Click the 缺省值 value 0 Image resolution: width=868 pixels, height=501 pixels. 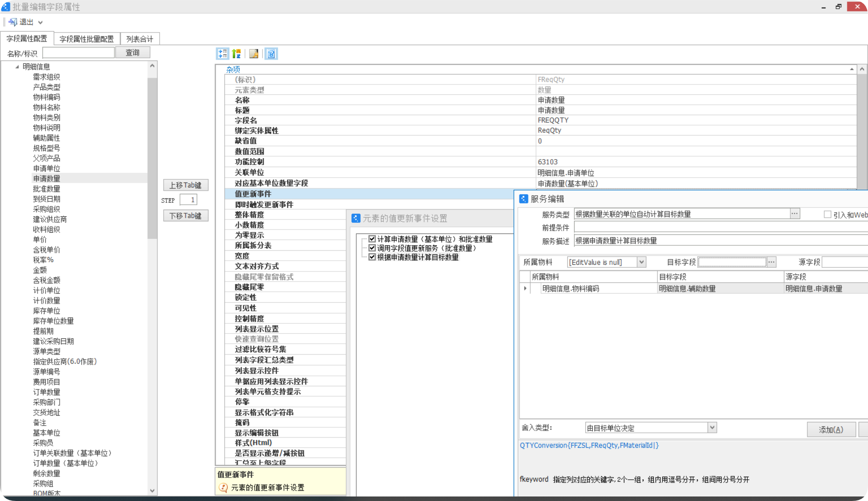(540, 141)
